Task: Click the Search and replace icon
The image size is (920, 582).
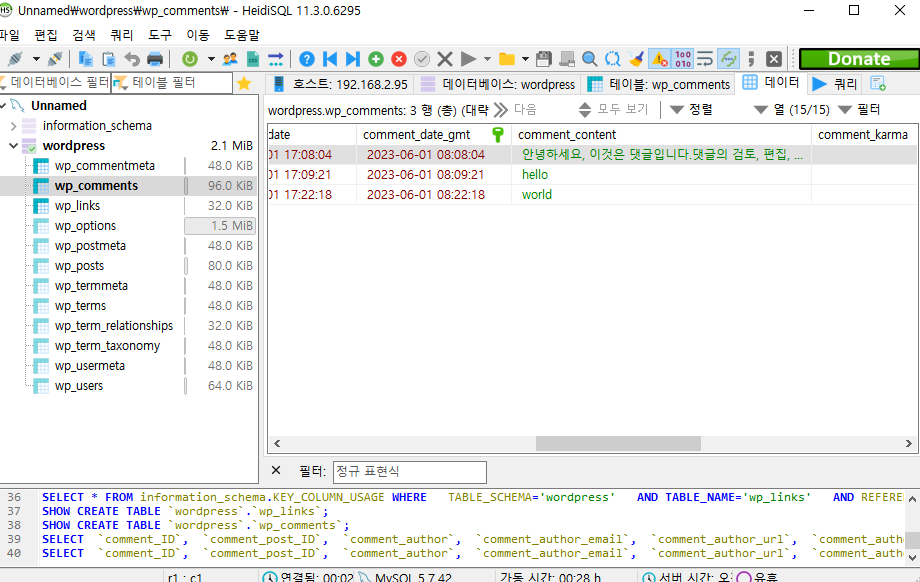Action: pos(613,59)
